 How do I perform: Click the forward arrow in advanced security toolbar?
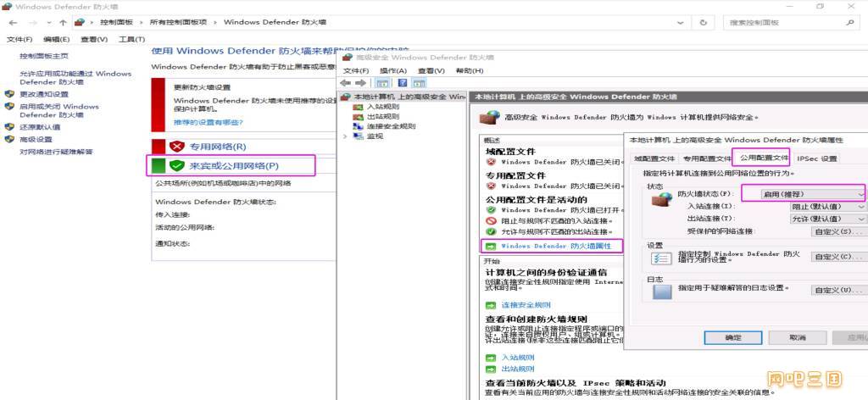point(360,83)
